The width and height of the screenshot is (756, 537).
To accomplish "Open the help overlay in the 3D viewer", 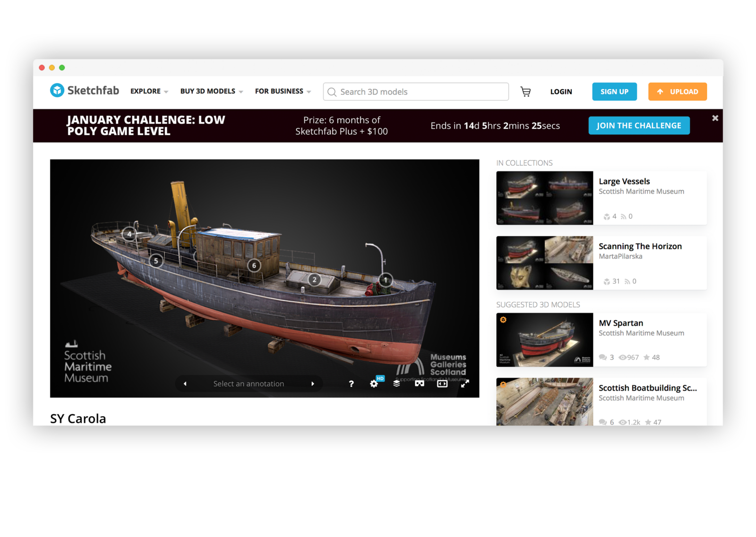I will (x=351, y=384).
